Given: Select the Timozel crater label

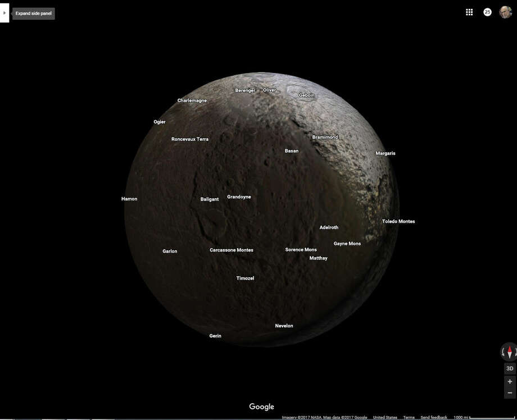Looking at the screenshot, I should pos(245,278).
